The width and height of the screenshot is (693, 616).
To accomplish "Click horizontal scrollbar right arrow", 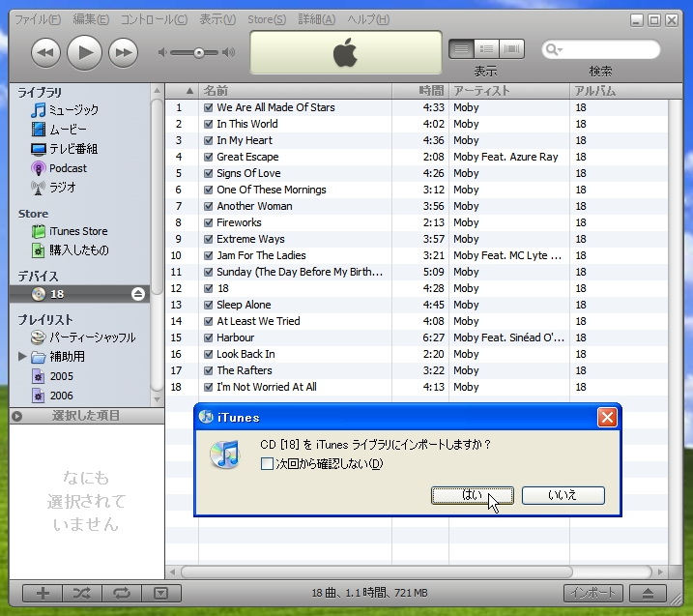I will tap(660, 572).
